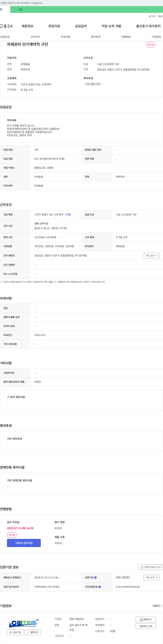Viewport: 163px width, 644px height.
Task: Click the 회원가입 link at top right
Action: [x=160, y=16]
